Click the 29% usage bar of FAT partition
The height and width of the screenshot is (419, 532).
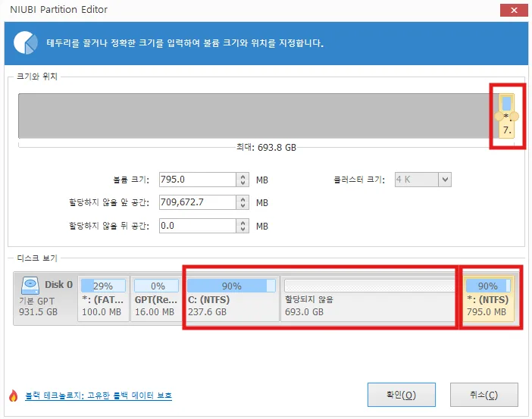coord(103,286)
